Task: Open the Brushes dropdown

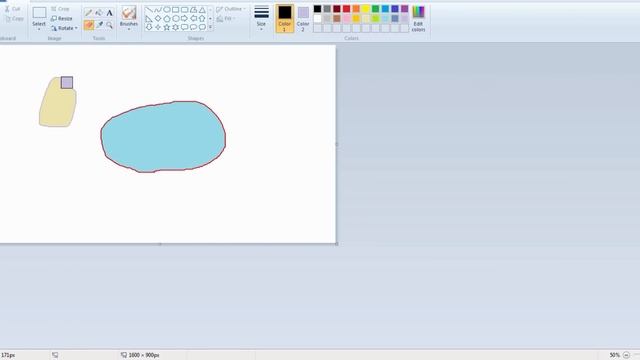Action: [x=129, y=29]
